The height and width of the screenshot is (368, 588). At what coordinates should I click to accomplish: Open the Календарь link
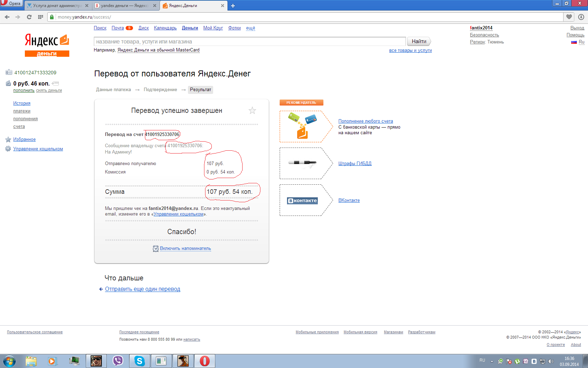pyautogui.click(x=165, y=28)
